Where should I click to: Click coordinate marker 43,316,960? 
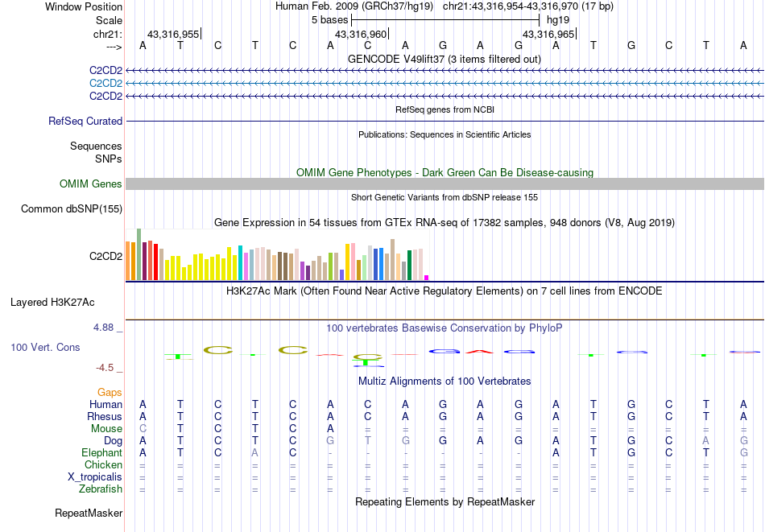pyautogui.click(x=361, y=34)
